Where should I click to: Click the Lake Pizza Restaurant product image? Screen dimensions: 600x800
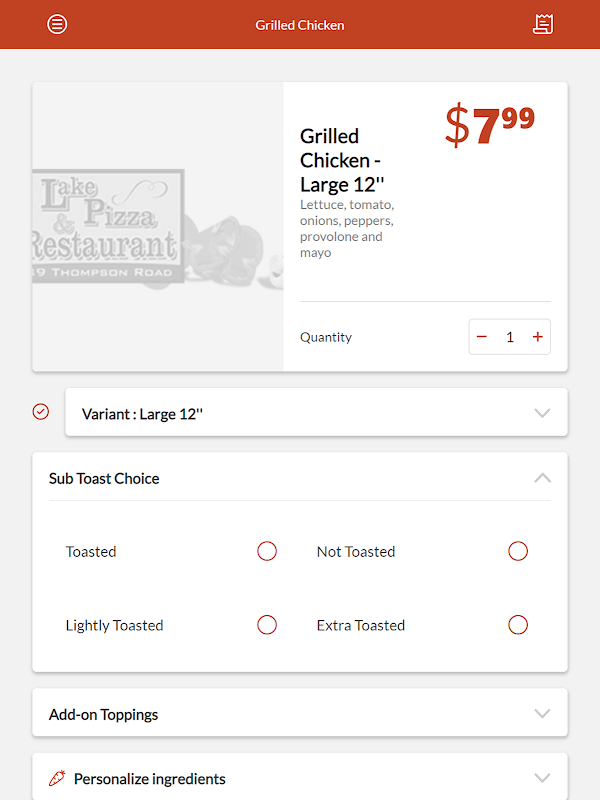158,227
